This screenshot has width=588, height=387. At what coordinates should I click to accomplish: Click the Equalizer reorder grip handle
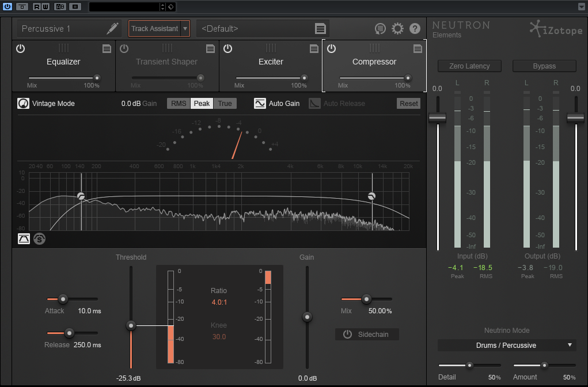pyautogui.click(x=63, y=48)
